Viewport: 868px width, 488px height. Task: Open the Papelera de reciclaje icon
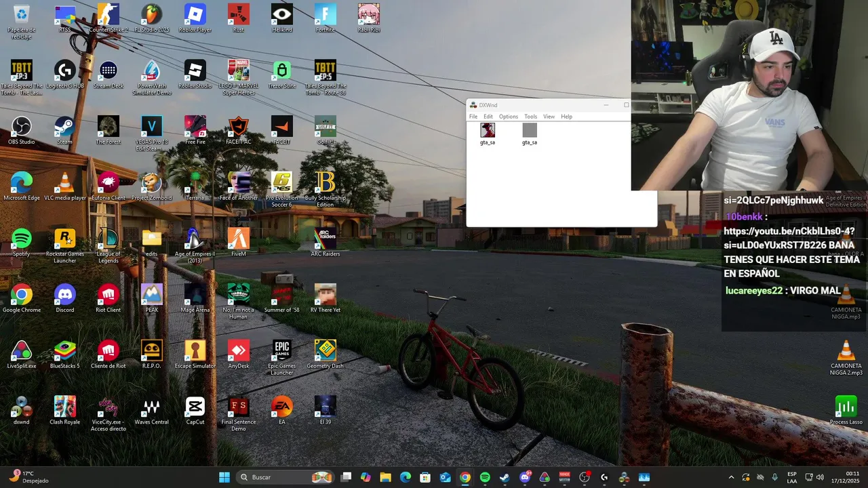[x=21, y=21]
